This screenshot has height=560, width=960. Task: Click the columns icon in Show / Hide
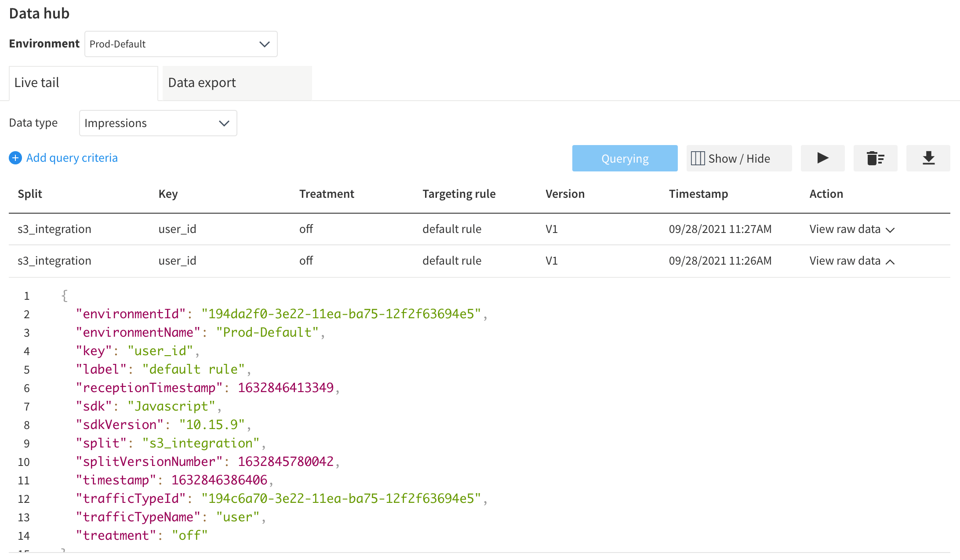(698, 158)
